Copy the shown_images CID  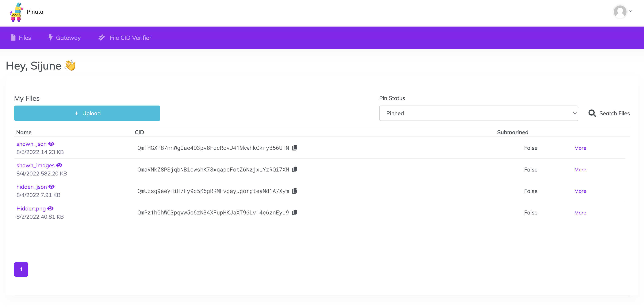[x=295, y=169]
